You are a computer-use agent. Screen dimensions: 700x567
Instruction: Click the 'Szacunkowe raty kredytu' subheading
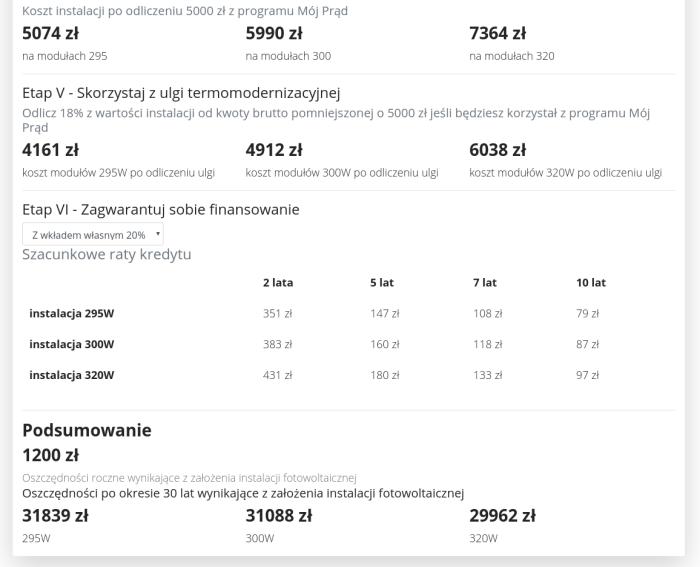[x=106, y=255]
